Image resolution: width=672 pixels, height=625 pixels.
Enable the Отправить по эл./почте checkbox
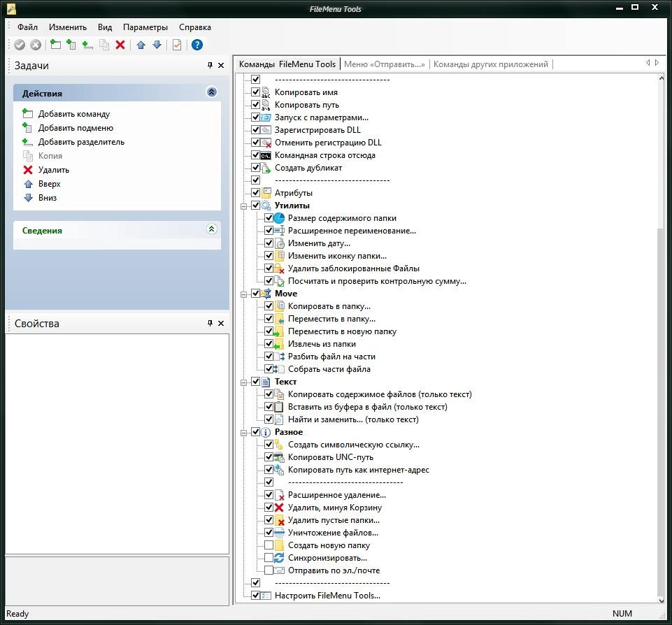tap(269, 570)
